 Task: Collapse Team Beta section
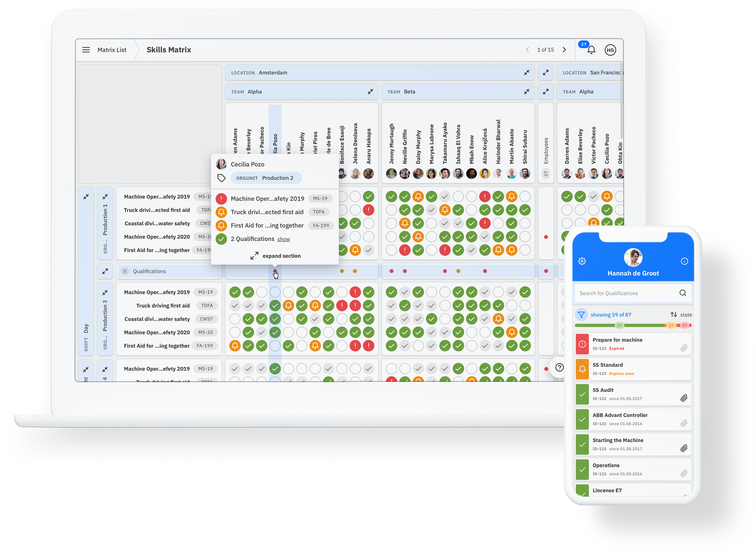pos(527,92)
